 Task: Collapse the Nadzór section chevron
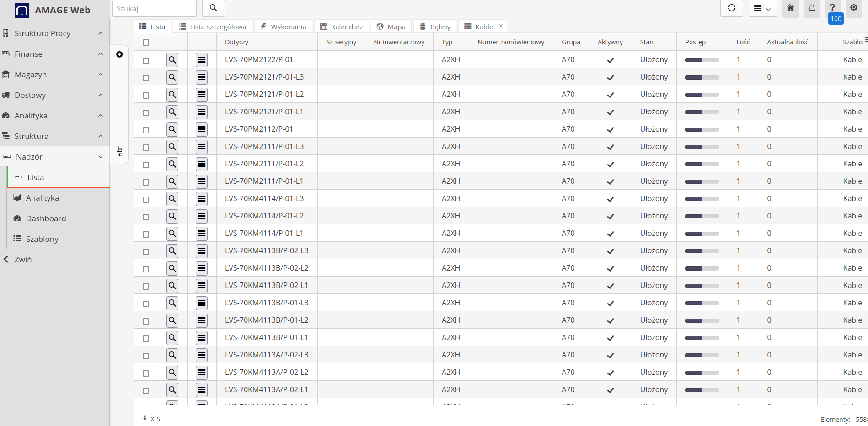click(x=101, y=156)
